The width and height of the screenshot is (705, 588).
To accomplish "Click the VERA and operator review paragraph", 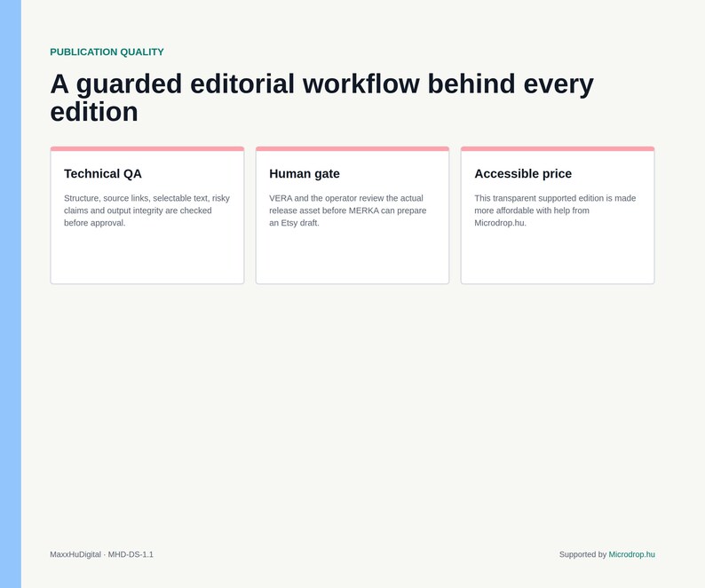I will [347, 211].
